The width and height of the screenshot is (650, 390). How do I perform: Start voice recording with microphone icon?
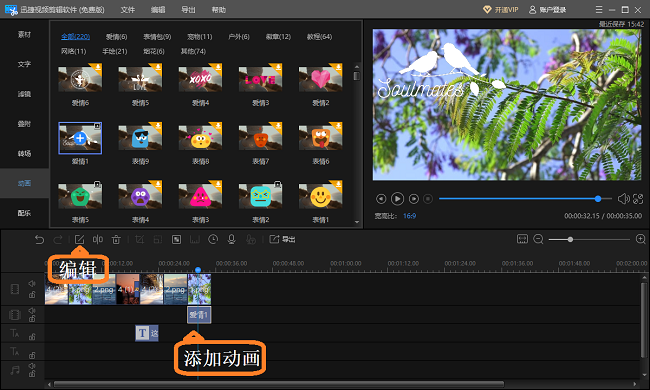coord(231,239)
